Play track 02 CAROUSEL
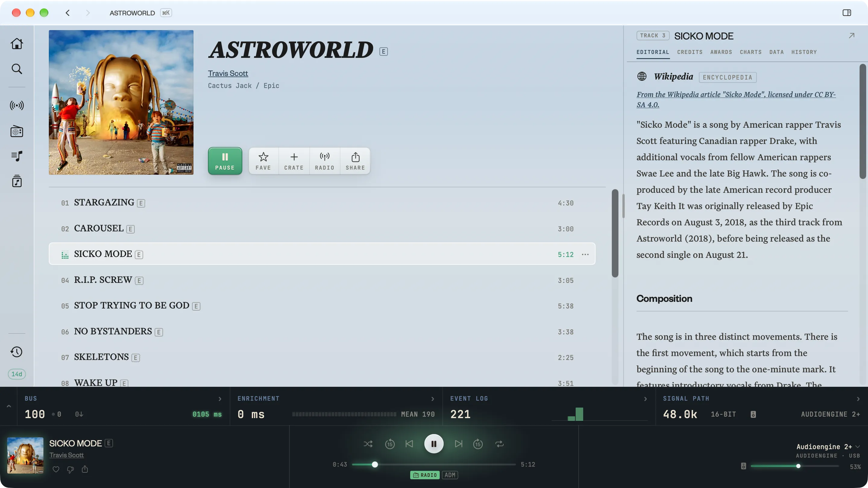Screen dimensions: 868x488 [x=322, y=229]
